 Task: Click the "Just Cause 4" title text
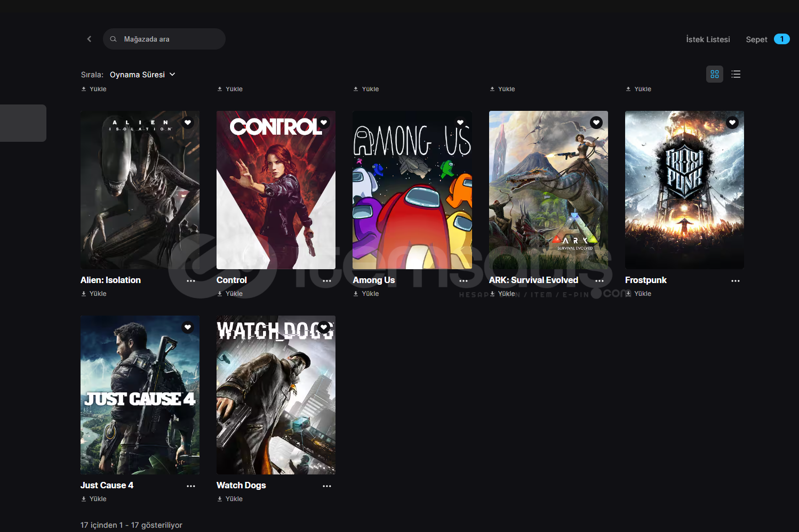point(107,486)
